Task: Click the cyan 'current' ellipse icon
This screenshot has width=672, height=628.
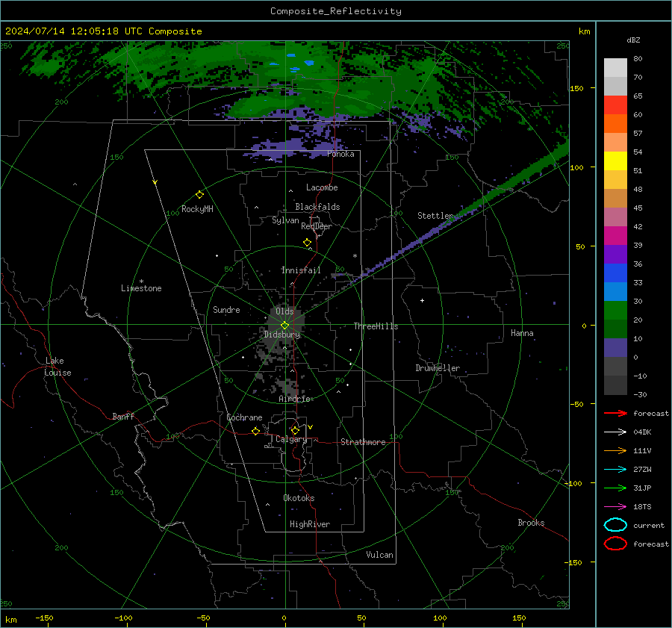Action: (615, 525)
